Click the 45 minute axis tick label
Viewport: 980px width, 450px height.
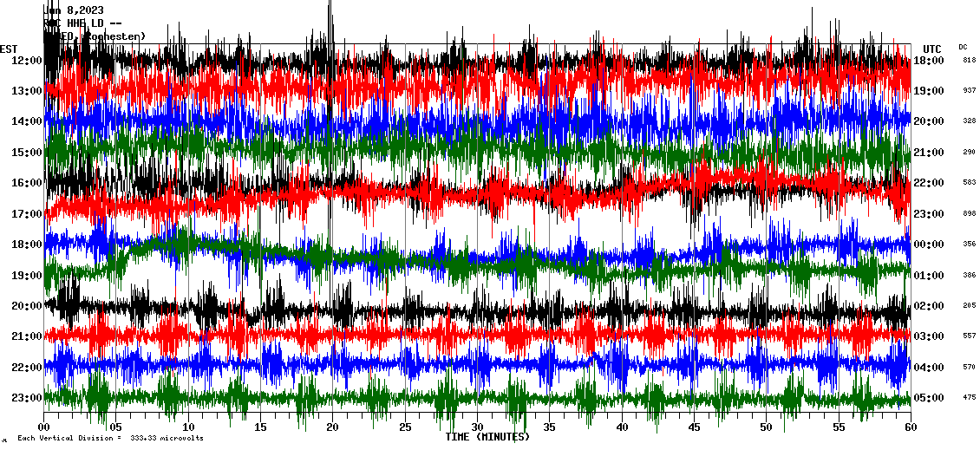pos(694,427)
